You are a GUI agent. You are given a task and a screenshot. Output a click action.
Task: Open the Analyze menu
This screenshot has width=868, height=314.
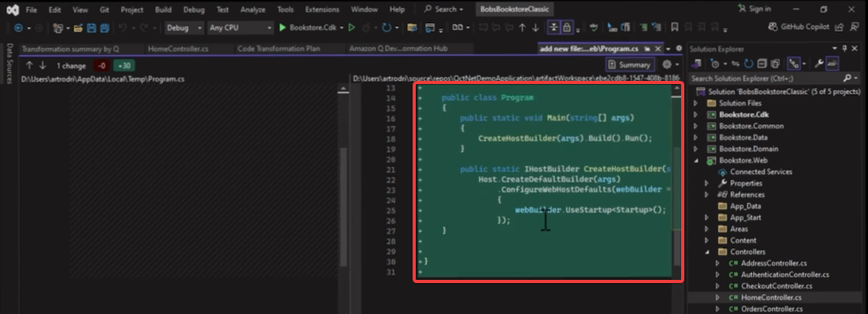(x=253, y=10)
